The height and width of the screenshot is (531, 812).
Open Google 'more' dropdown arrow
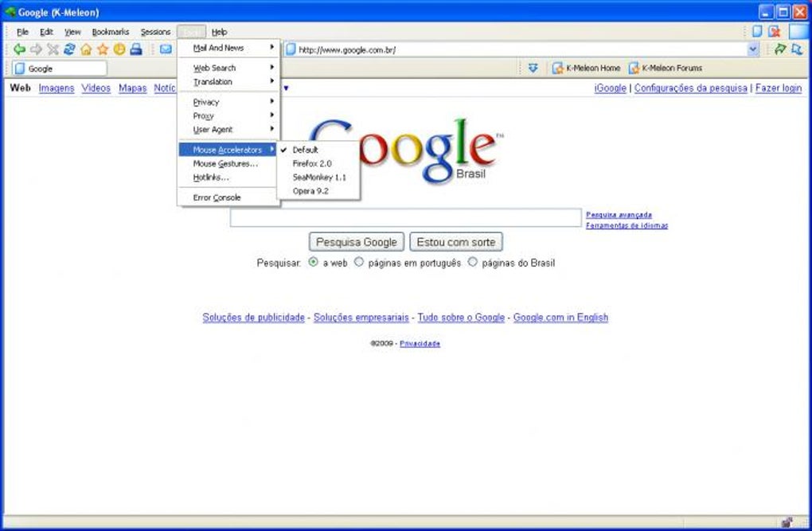(286, 88)
